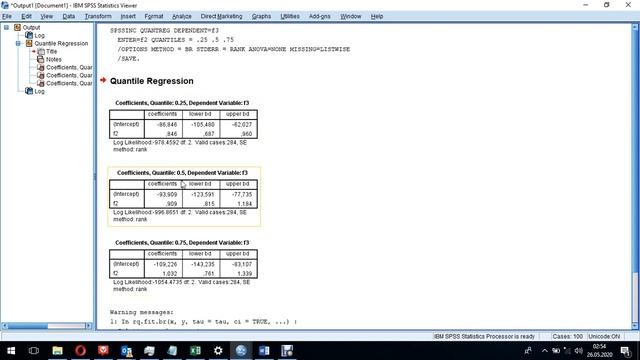Open the Transform menu
The height and width of the screenshot is (360, 640).
coord(98,16)
